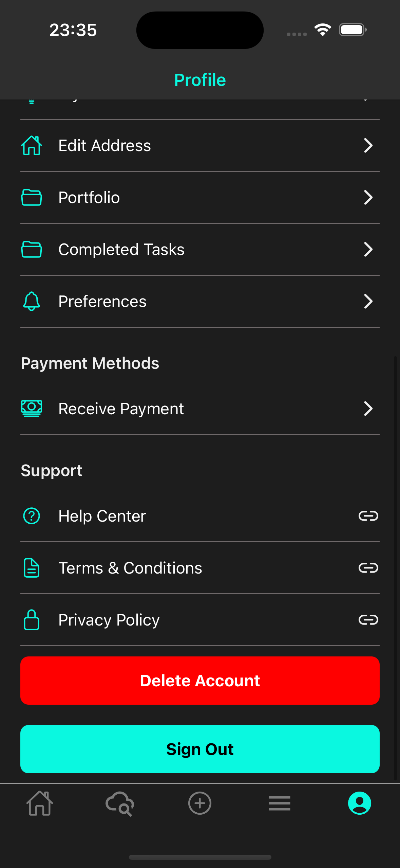Open the list menu tab
400x868 pixels.
point(280,803)
